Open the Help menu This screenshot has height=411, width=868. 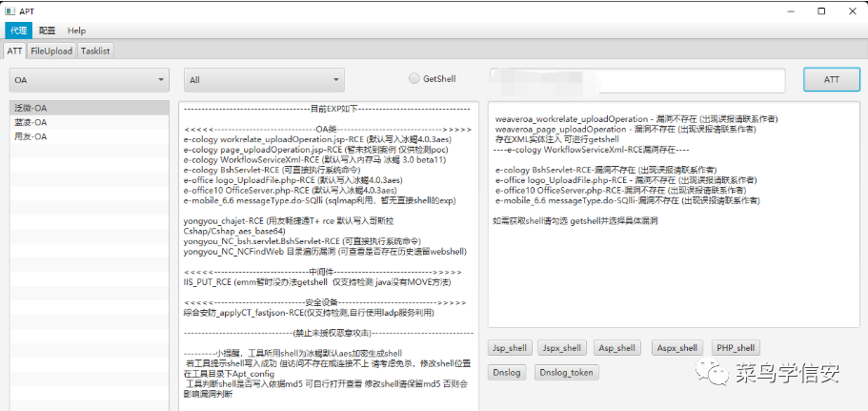click(76, 31)
